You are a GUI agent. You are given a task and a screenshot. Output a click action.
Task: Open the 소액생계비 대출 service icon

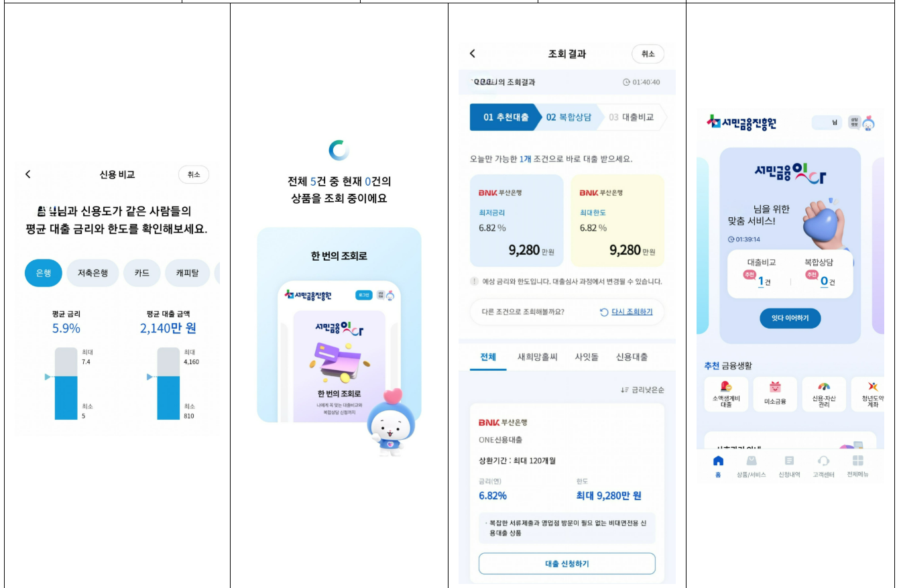tap(727, 394)
